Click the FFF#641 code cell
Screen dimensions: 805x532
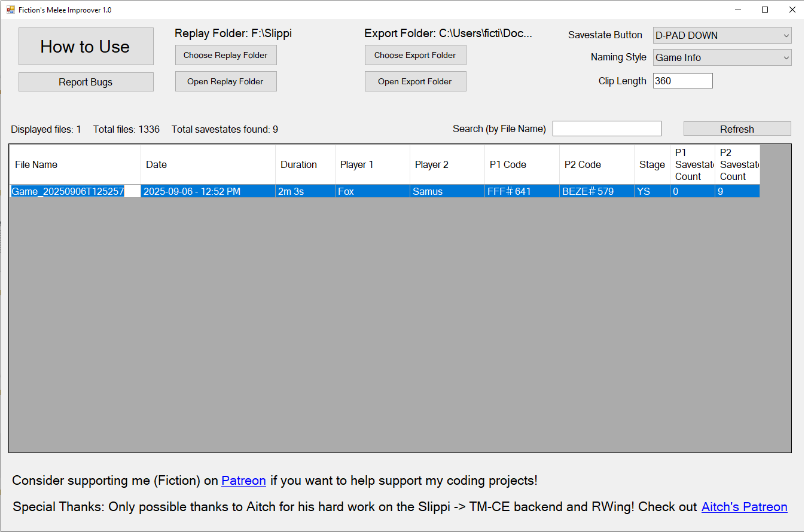pyautogui.click(x=522, y=191)
